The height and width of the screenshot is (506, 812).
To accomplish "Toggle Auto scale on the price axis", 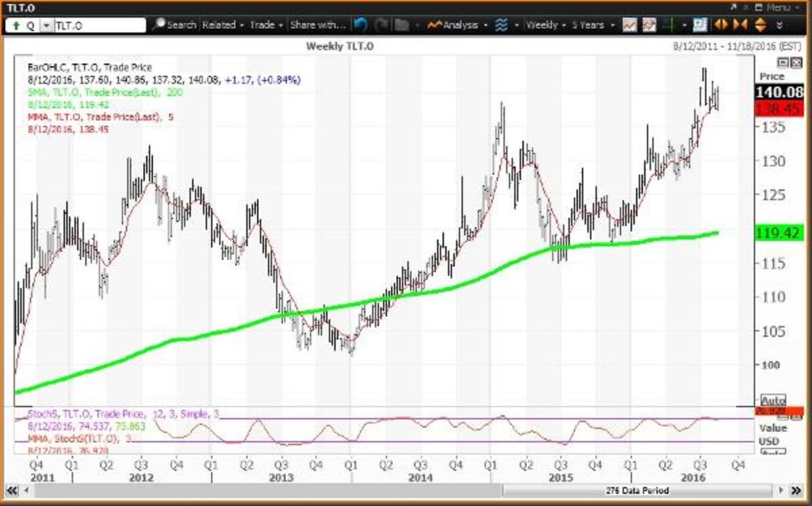I will (x=773, y=400).
